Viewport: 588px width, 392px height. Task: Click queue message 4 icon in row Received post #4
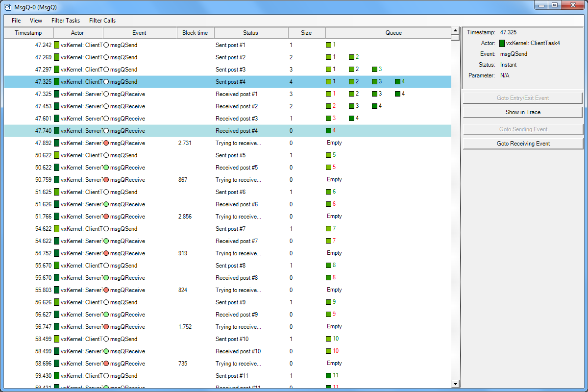point(329,130)
